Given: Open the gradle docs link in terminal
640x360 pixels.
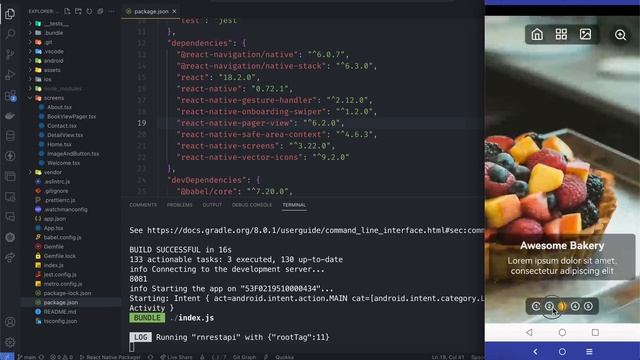Looking at the screenshot, I should pos(316,230).
